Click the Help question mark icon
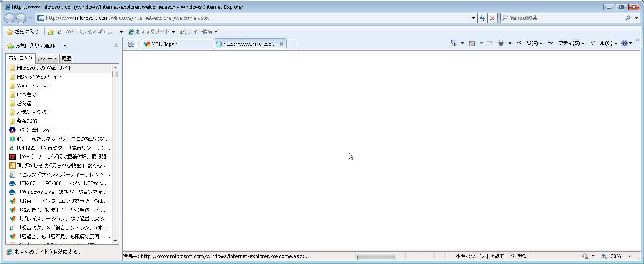 coord(625,43)
